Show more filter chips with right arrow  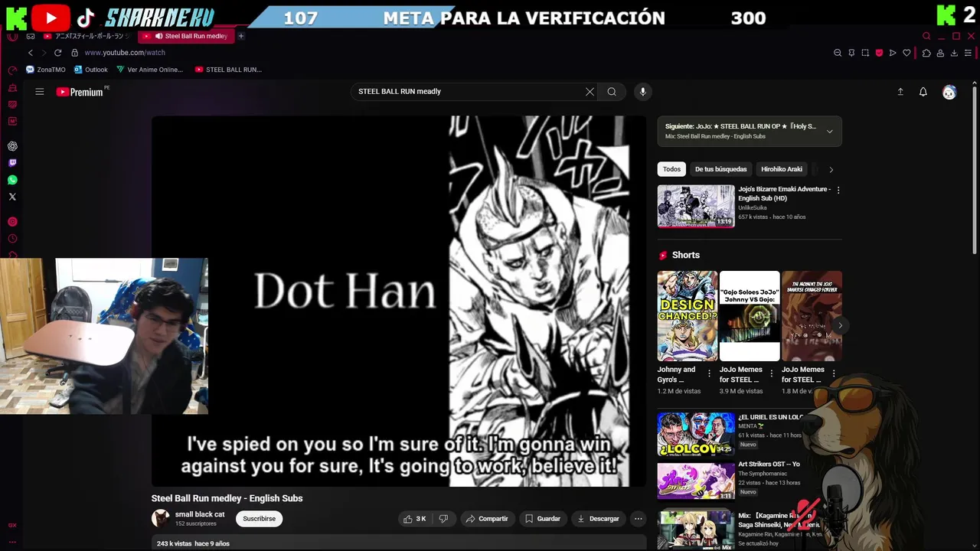pos(831,169)
